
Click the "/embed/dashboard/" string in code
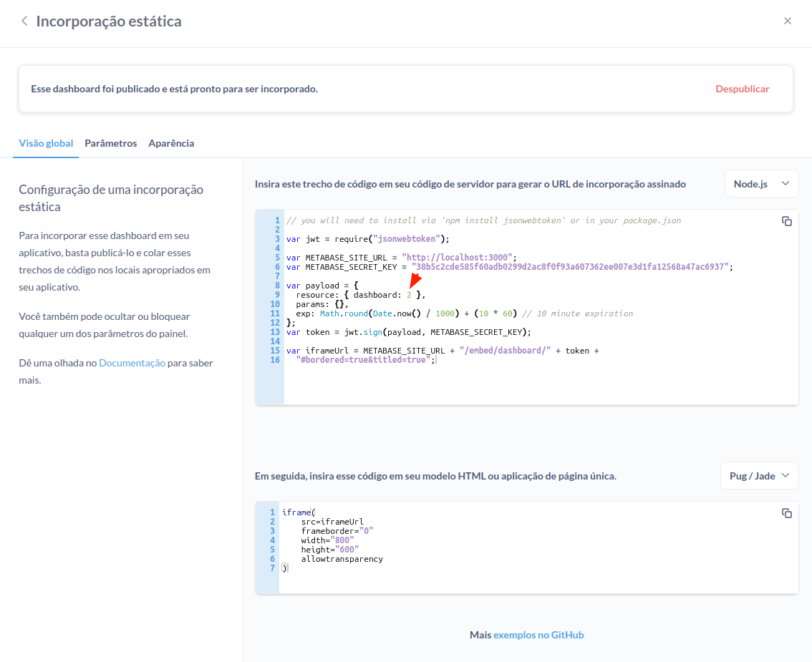[x=505, y=351]
